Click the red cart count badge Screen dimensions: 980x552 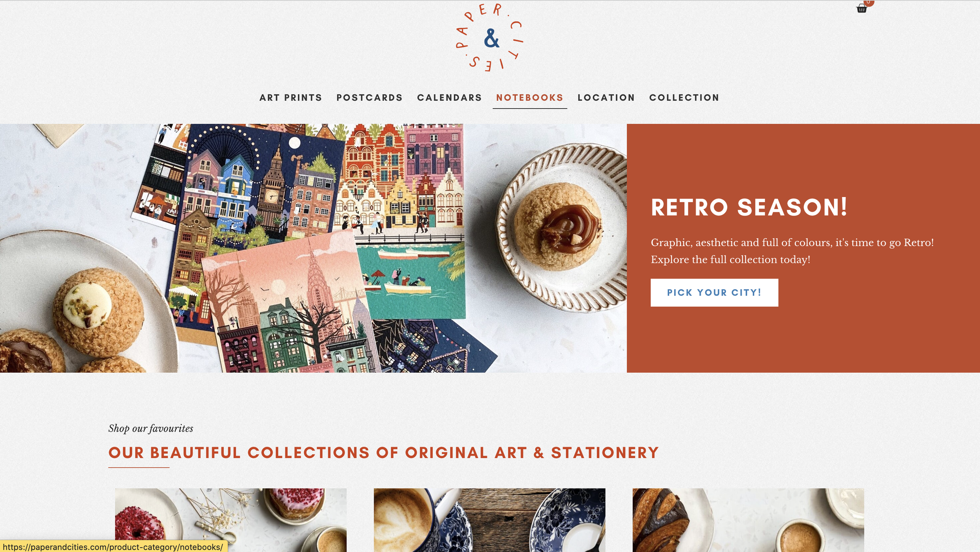tap(869, 2)
